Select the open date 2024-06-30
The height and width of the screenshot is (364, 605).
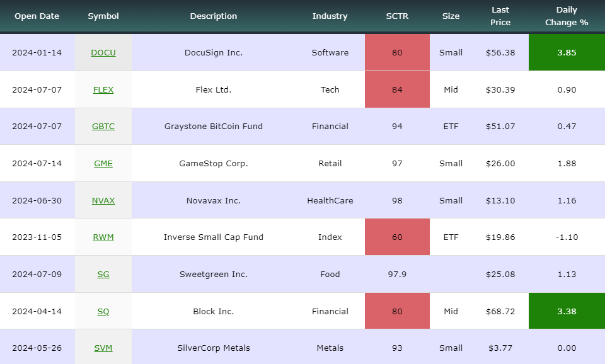[37, 200]
